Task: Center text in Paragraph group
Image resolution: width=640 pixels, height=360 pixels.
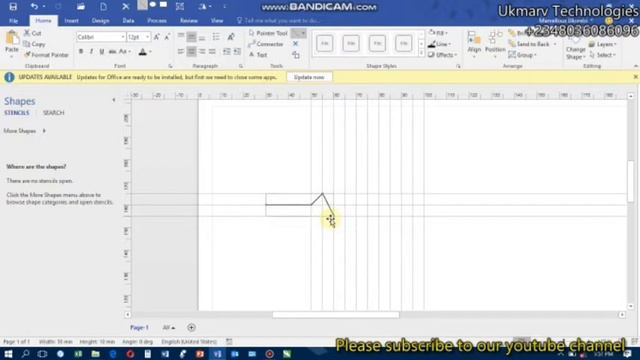Action: (191, 51)
